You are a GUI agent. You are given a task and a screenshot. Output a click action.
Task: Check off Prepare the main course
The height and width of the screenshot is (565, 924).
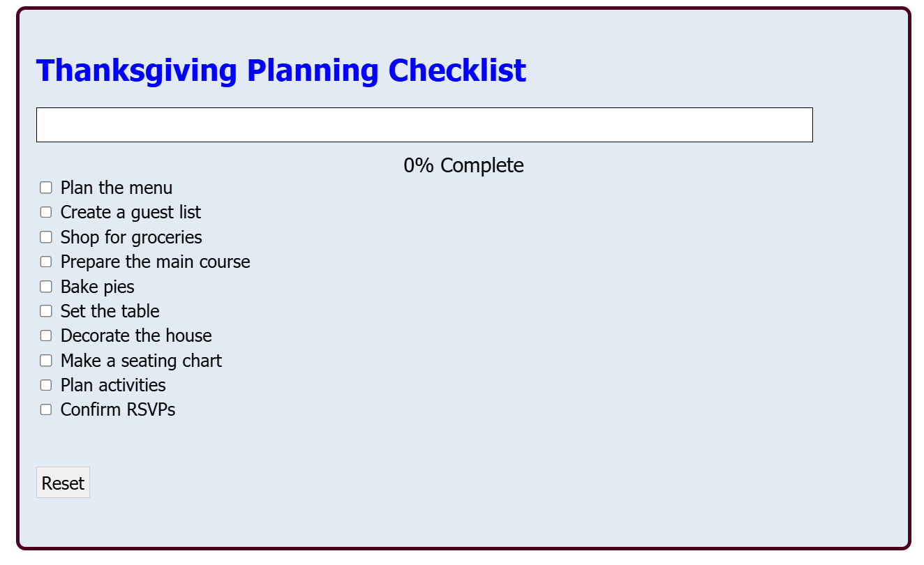click(x=46, y=262)
